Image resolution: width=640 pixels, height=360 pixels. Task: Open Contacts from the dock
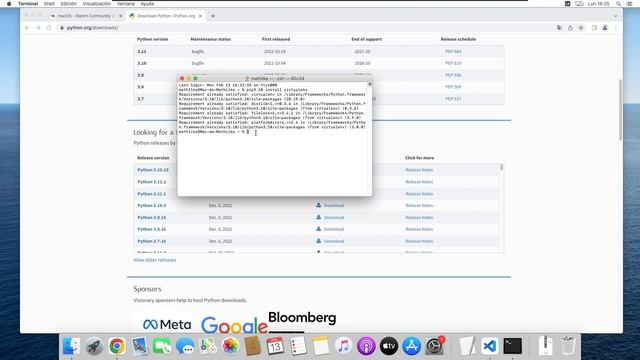click(253, 346)
